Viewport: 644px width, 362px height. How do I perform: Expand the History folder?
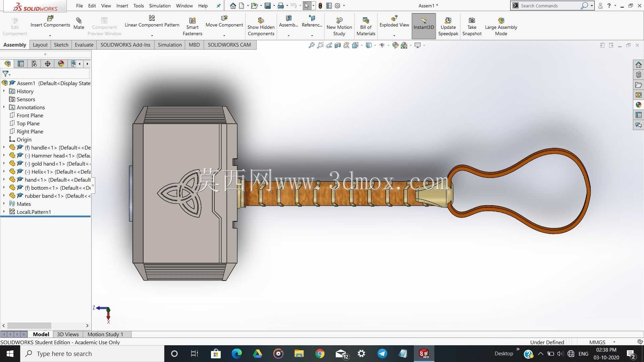4,91
